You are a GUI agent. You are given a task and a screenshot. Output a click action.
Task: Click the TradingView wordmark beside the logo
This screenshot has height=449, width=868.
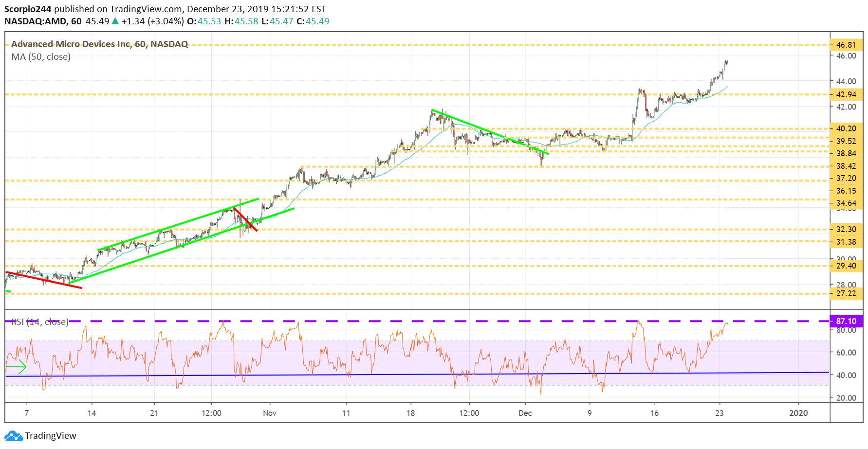tap(51, 436)
